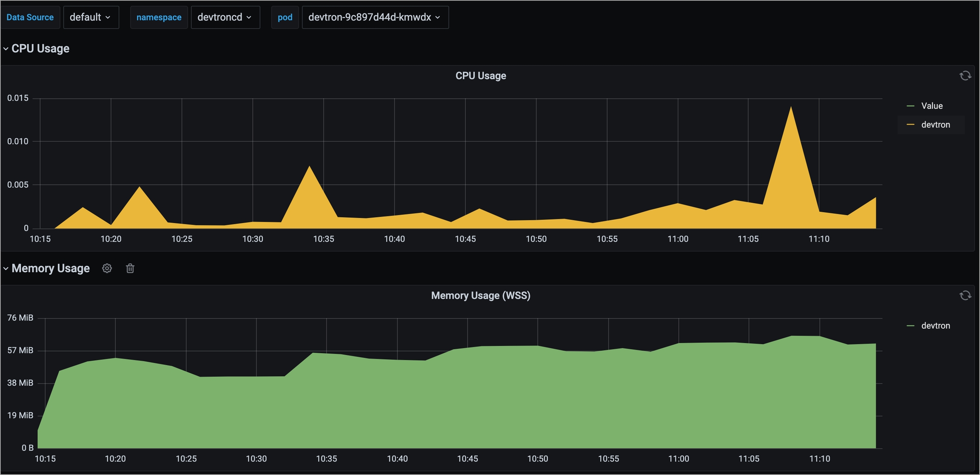Image resolution: width=980 pixels, height=475 pixels.
Task: Delete the Memory Usage row with trash icon
Action: click(130, 268)
